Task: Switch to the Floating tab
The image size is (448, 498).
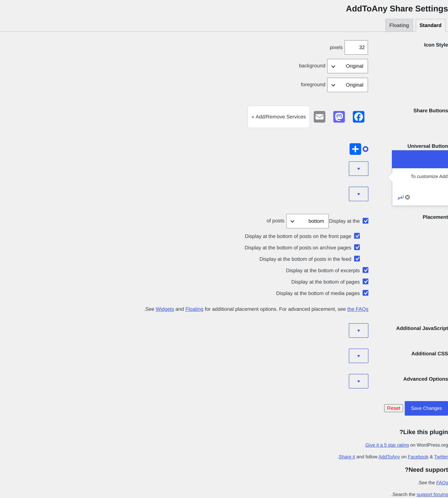Action: point(399,25)
